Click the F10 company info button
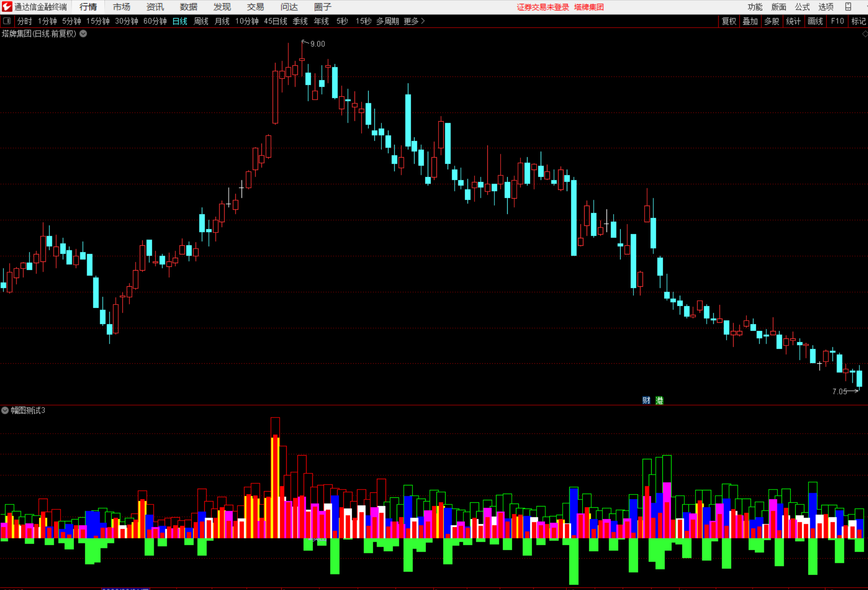 [837, 21]
